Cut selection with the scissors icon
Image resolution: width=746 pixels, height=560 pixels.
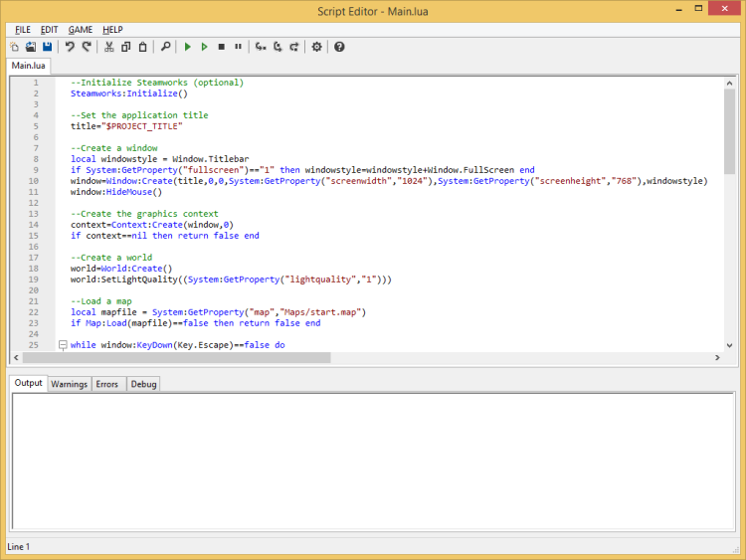[x=109, y=47]
